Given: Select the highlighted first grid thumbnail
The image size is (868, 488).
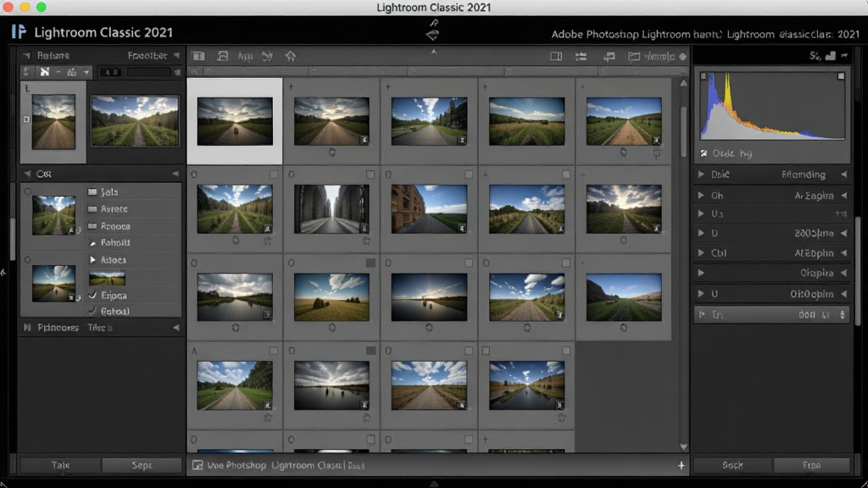Looking at the screenshot, I should tap(235, 121).
